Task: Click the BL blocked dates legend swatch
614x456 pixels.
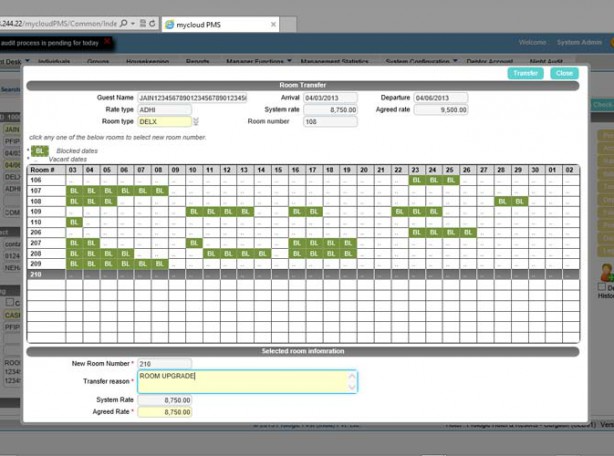Action: click(40, 151)
